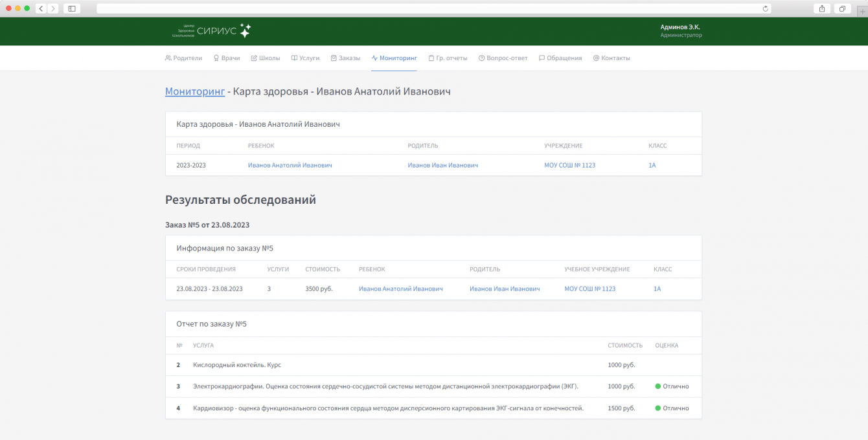Image resolution: width=868 pixels, height=440 pixels.
Task: Open the browser share icon
Action: pos(822,8)
